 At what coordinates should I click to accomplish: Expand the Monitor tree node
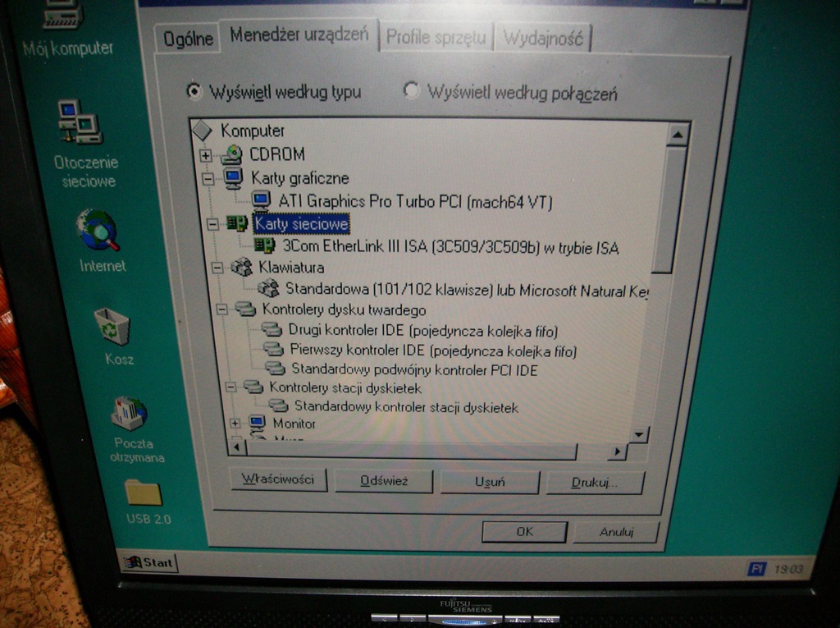(235, 424)
